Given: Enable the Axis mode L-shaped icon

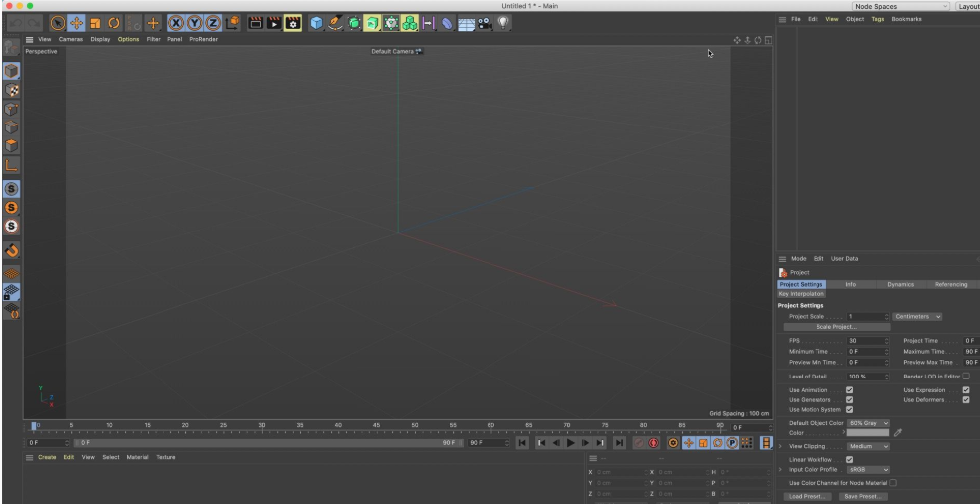Looking at the screenshot, I should click(x=11, y=165).
